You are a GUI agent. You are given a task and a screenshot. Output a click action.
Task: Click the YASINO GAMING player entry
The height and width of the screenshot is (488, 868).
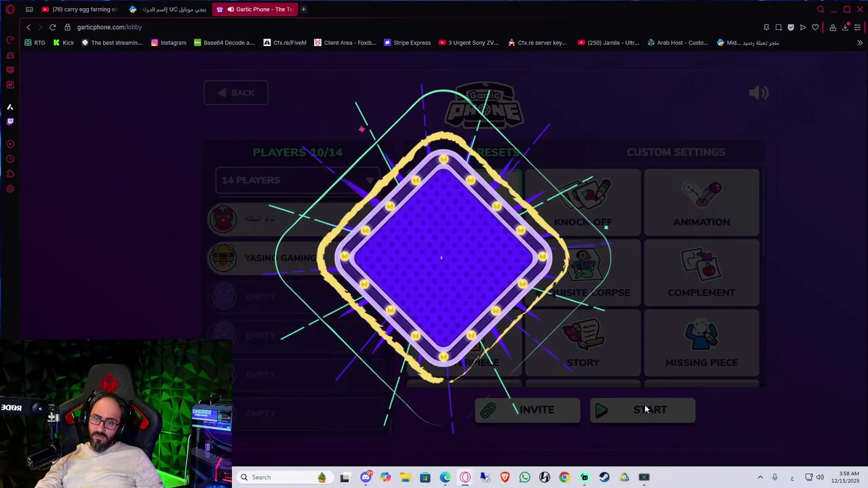pyautogui.click(x=296, y=258)
